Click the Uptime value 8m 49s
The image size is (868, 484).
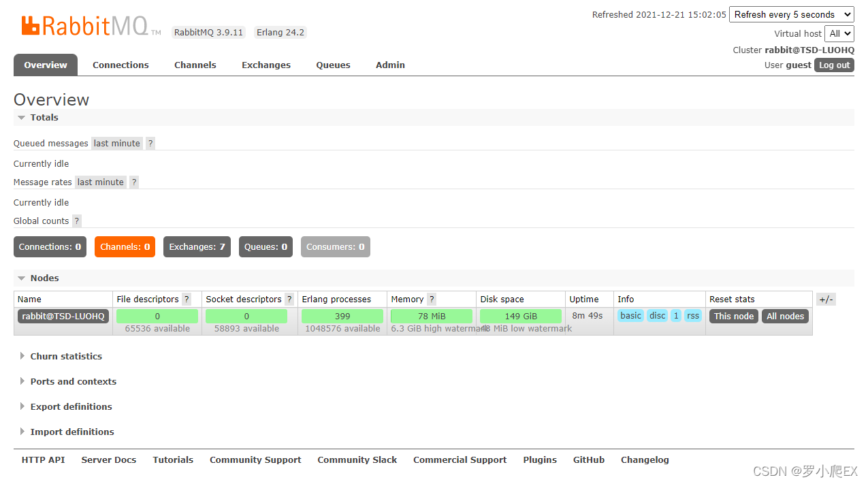tap(588, 316)
